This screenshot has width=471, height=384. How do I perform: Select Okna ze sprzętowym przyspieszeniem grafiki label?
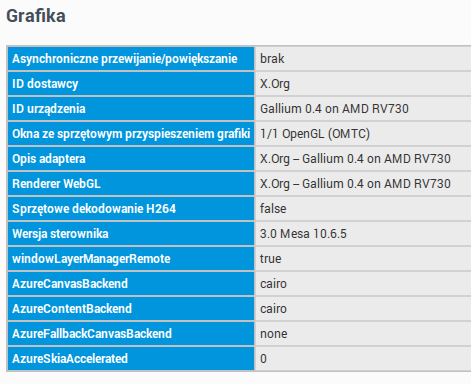[x=131, y=134]
